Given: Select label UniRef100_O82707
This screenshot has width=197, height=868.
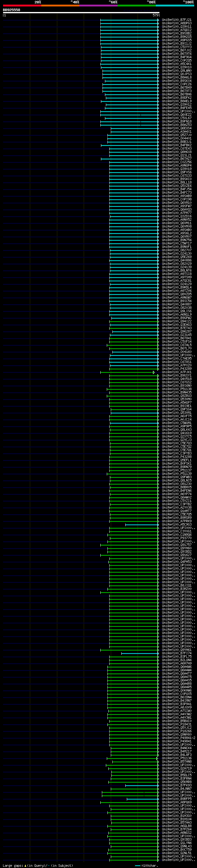Looking at the screenshot, I should pyautogui.click(x=176, y=250).
